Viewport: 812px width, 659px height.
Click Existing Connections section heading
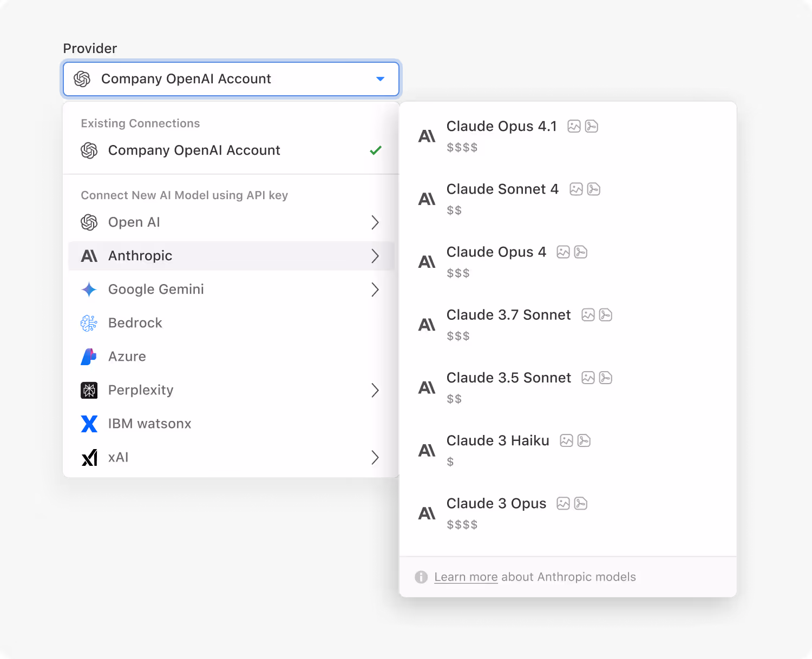140,123
